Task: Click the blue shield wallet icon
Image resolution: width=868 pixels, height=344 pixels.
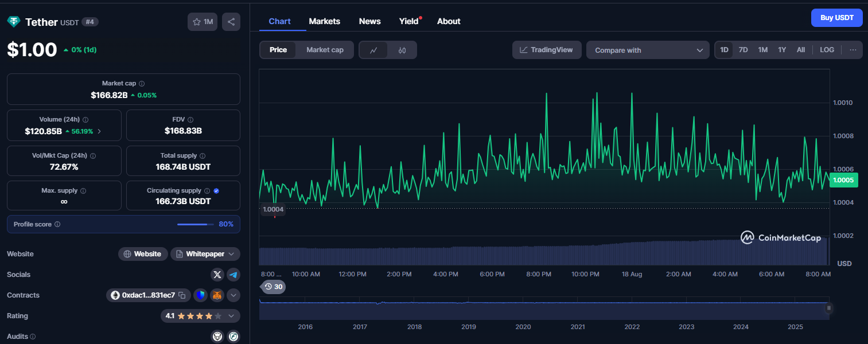Action: (x=200, y=295)
